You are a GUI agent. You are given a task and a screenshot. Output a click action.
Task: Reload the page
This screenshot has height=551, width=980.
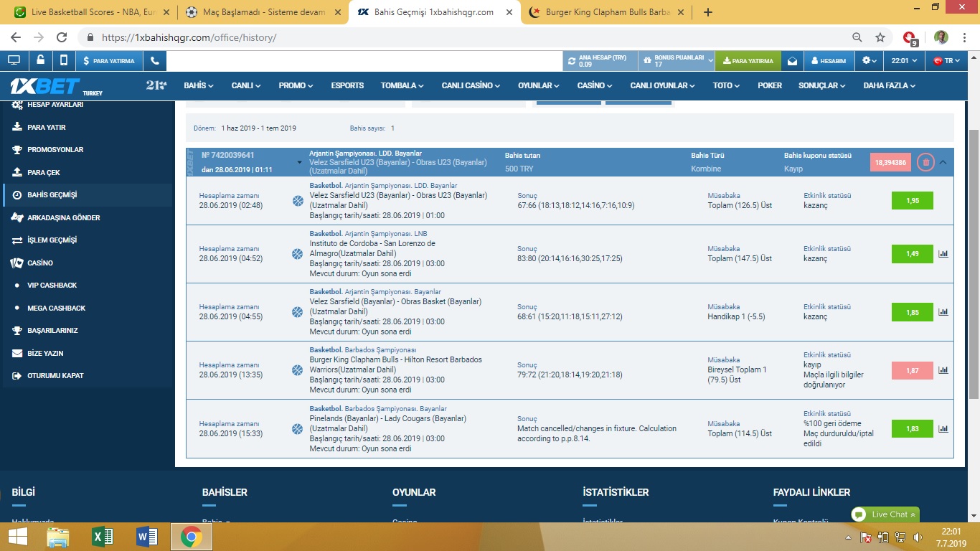click(x=62, y=37)
